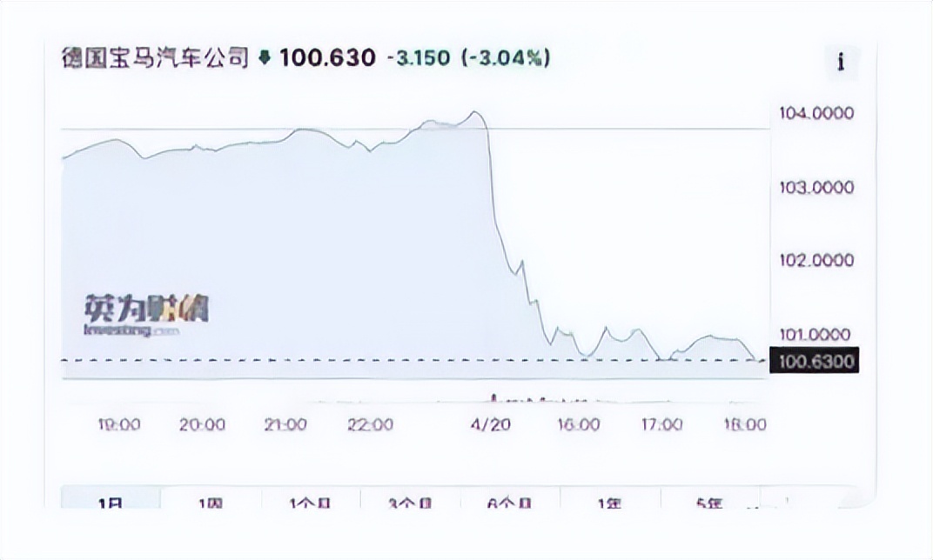Viewport: 933px width, 560px height.
Task: Click the info icon at top right
Action: click(841, 62)
